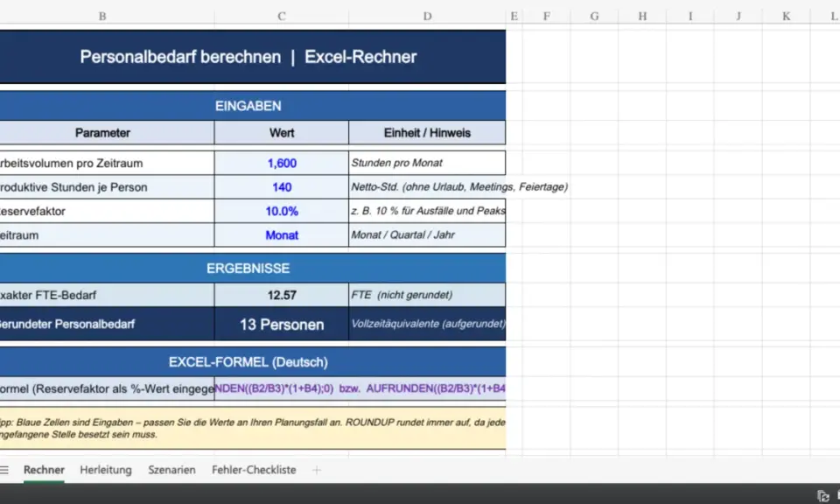This screenshot has height=504, width=840.
Task: Open the all-sheets list hamburger icon
Action: tap(4, 470)
